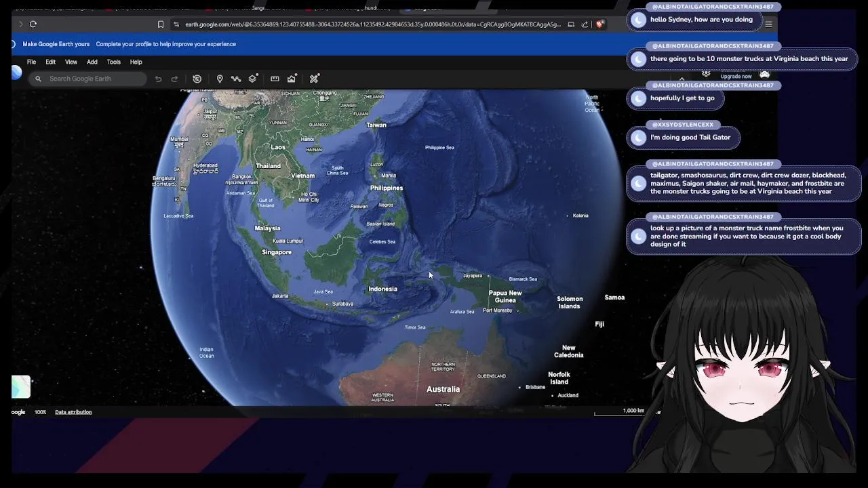Screen dimensions: 868x488
Task: Click the Search Google Earth field
Action: (88, 79)
